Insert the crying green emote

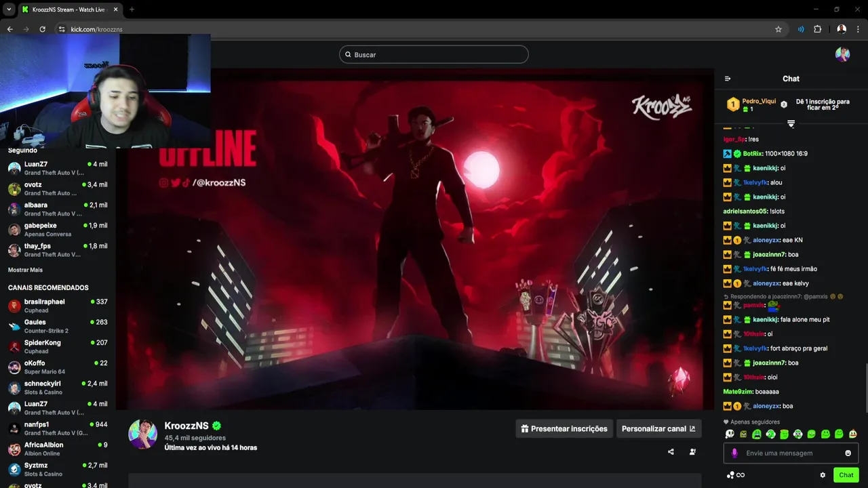(x=757, y=434)
